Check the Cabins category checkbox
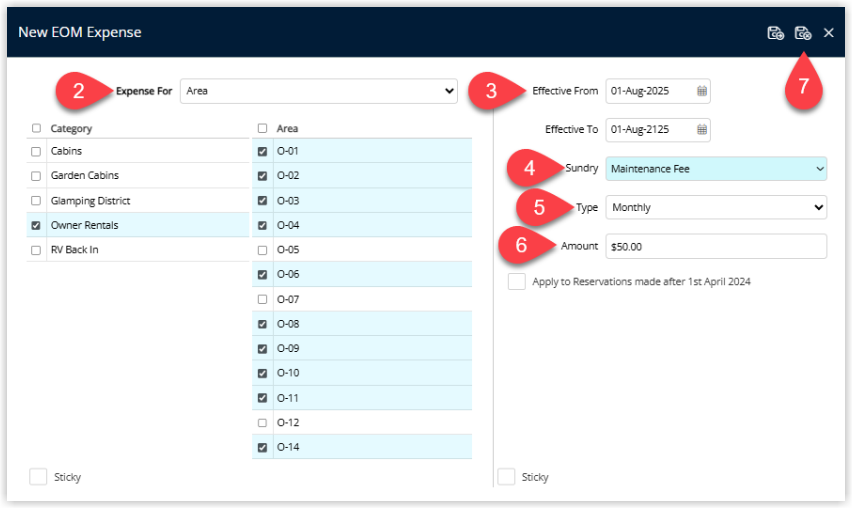Image resolution: width=853 pixels, height=509 pixels. click(x=36, y=152)
